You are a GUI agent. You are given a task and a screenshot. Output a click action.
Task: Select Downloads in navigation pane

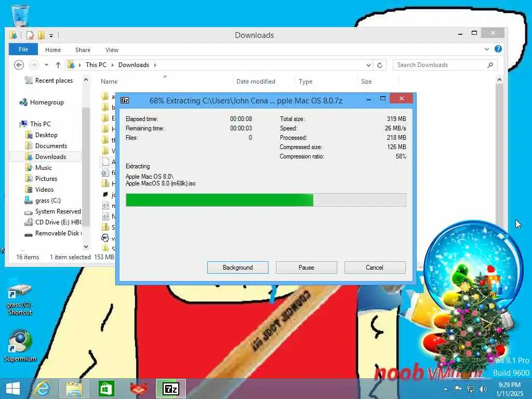point(46,156)
